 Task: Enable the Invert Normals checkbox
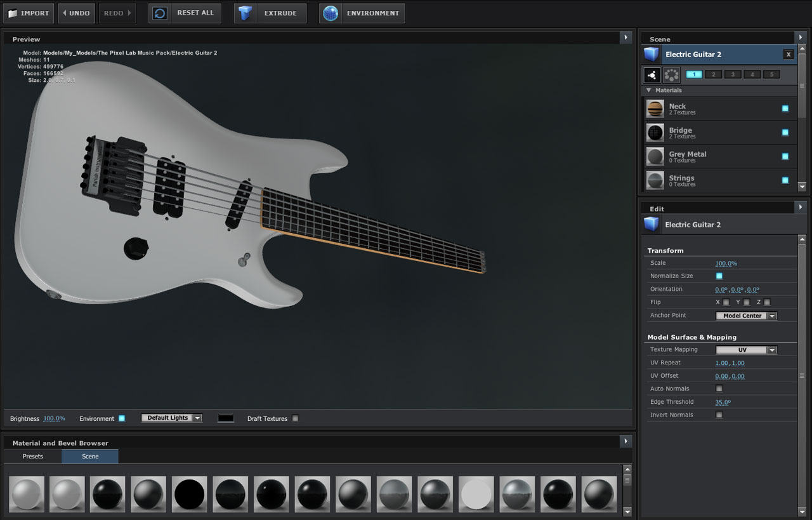(719, 415)
